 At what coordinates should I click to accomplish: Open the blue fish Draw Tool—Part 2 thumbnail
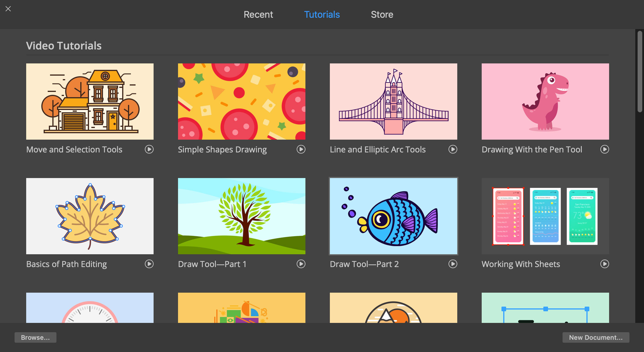point(394,216)
